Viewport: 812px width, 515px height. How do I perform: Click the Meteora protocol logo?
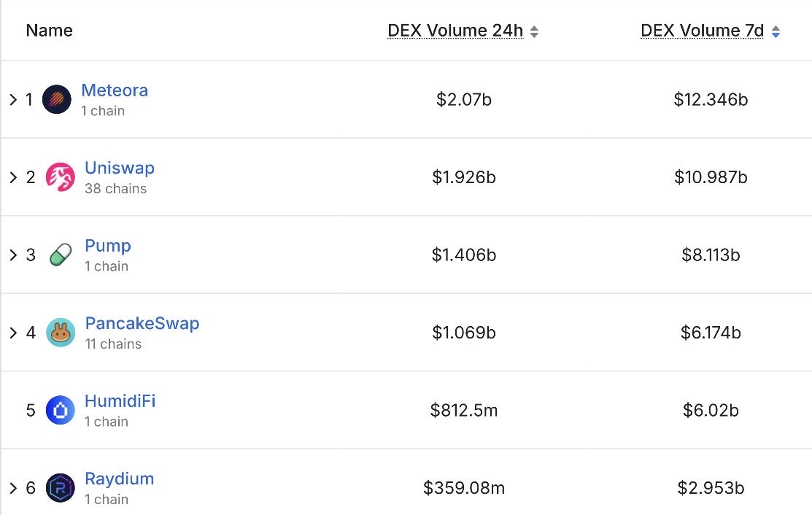click(59, 98)
